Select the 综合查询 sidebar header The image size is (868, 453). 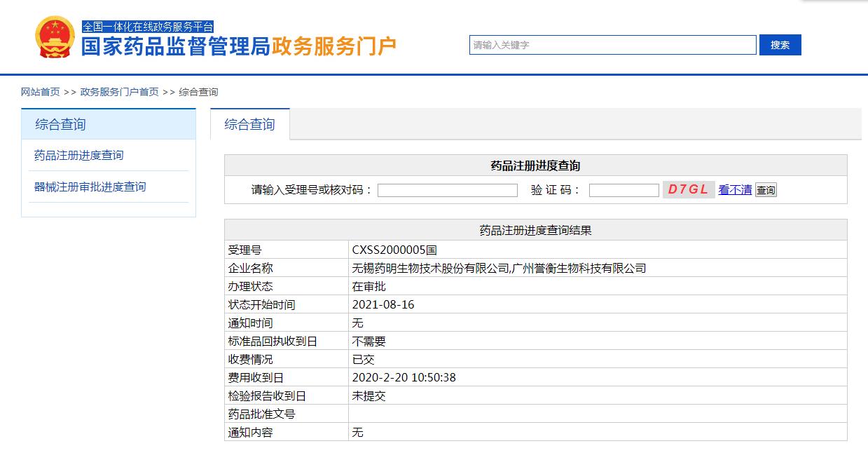tap(60, 124)
